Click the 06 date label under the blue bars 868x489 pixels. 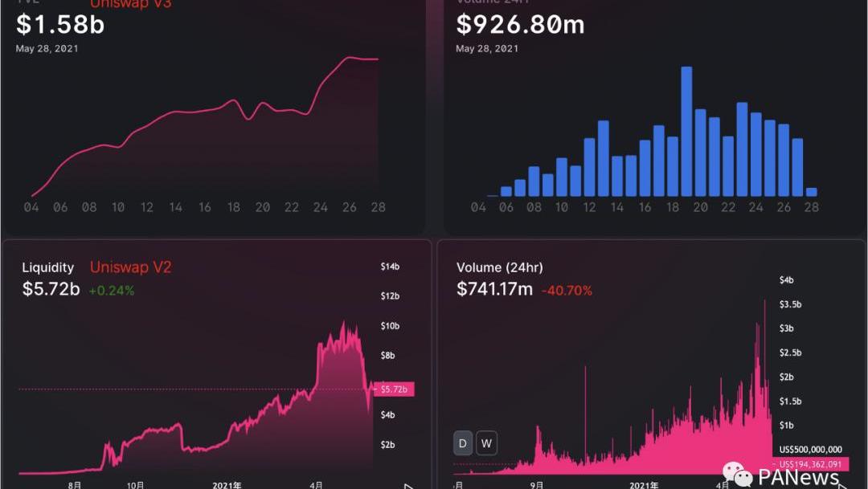(506, 207)
